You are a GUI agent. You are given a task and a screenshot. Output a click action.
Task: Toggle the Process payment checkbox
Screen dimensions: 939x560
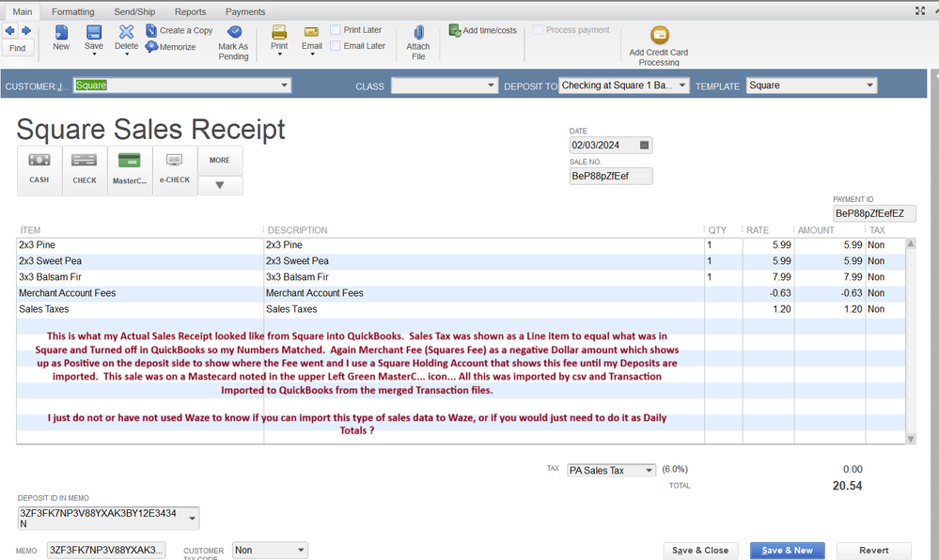point(538,30)
